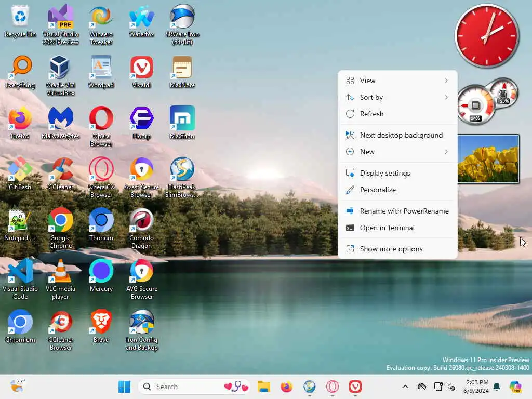
Task: Choose Show more options
Action: [397, 249]
